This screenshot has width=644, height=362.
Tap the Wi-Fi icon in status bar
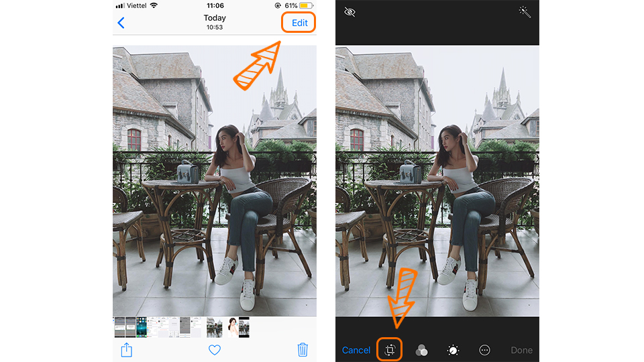[x=154, y=5]
